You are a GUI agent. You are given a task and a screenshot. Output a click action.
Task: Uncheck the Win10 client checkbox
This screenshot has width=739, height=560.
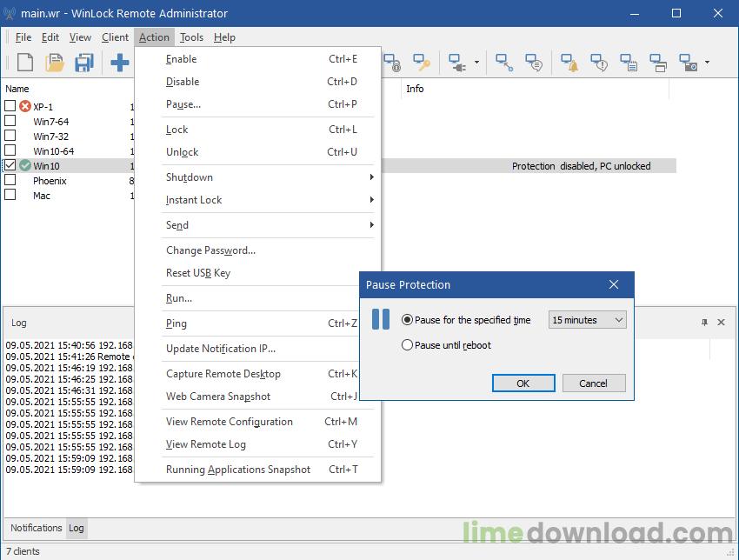tap(10, 165)
